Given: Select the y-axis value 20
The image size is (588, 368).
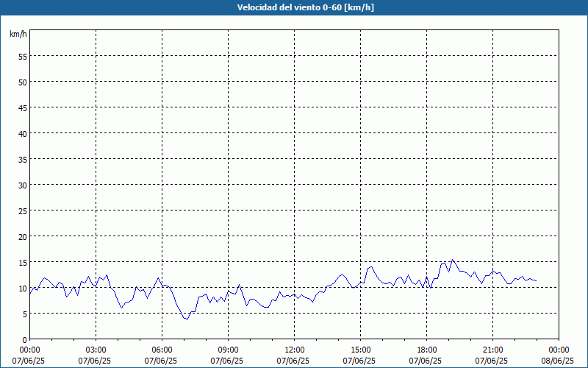Looking at the screenshot, I should (23, 236).
